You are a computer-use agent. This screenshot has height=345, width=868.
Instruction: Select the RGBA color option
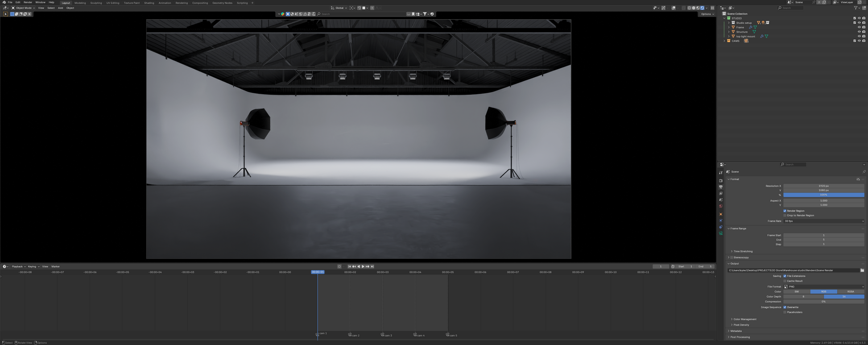pyautogui.click(x=850, y=291)
